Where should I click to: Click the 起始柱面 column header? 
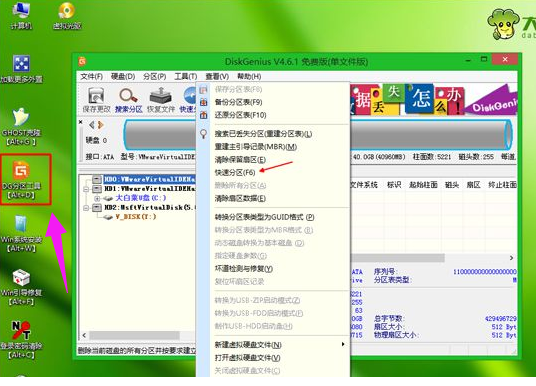click(423, 185)
